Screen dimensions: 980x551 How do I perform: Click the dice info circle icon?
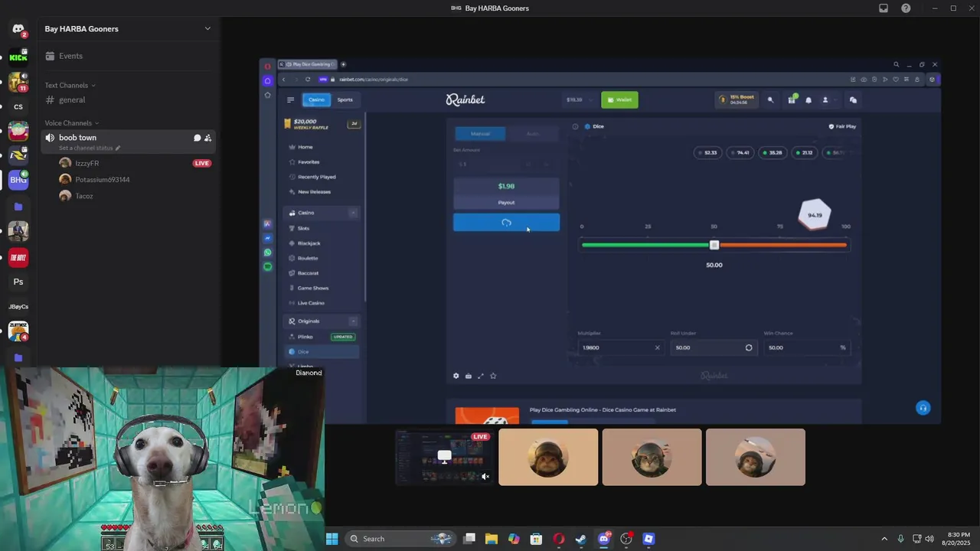[x=575, y=126]
